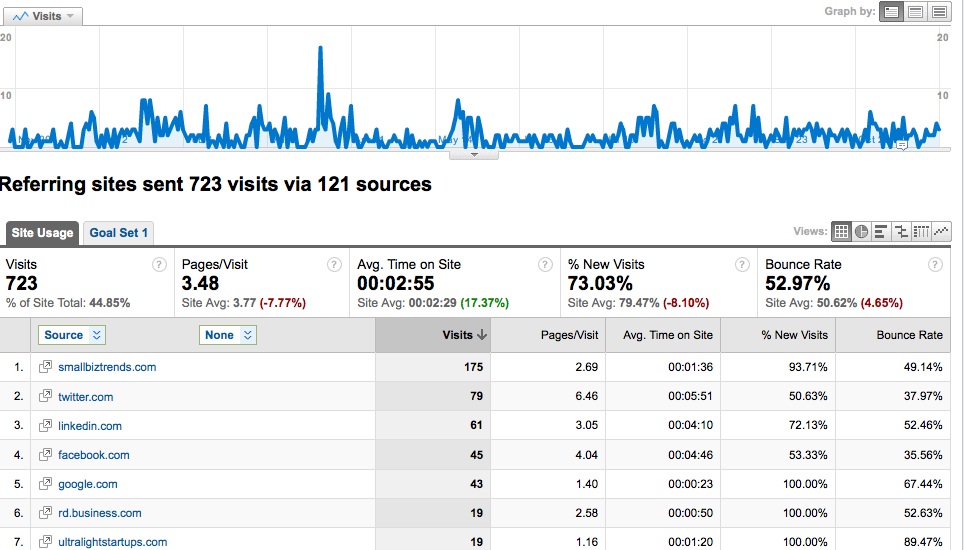The height and width of the screenshot is (550, 964).
Task: Click the 89.47% bounce rate value
Action: tap(923, 542)
